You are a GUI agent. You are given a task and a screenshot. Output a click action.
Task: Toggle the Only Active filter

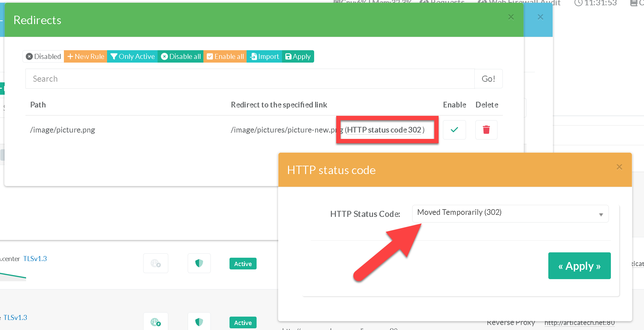(132, 57)
